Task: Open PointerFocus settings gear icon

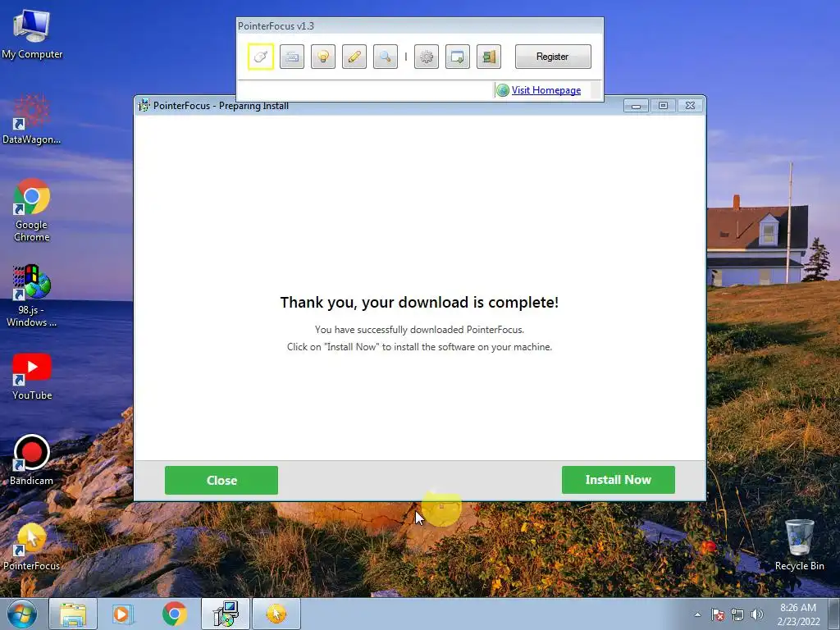Action: [x=427, y=57]
